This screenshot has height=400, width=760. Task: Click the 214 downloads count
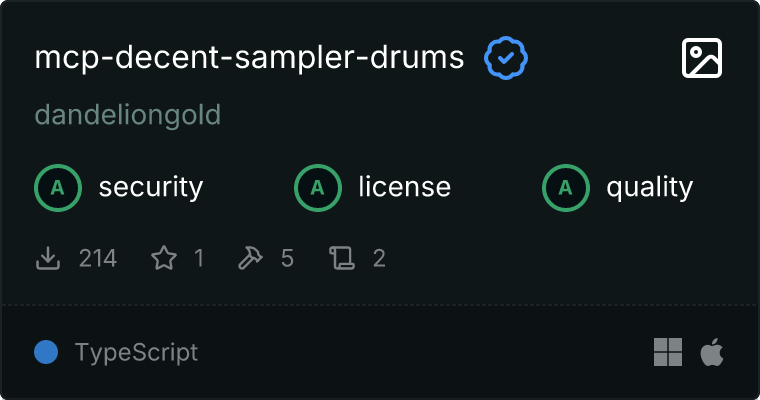pos(98,259)
